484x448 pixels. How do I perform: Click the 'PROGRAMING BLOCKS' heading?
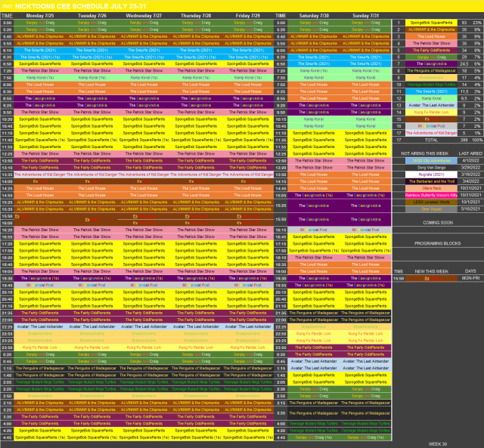(x=438, y=243)
